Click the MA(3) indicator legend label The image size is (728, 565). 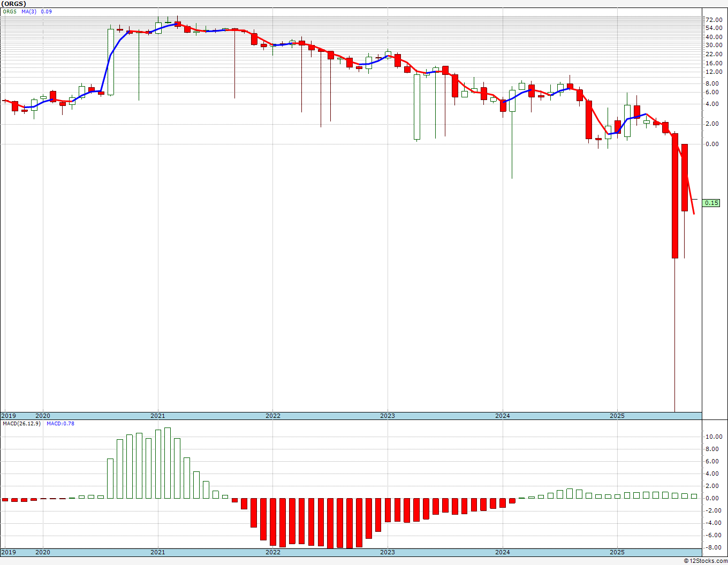[x=29, y=11]
